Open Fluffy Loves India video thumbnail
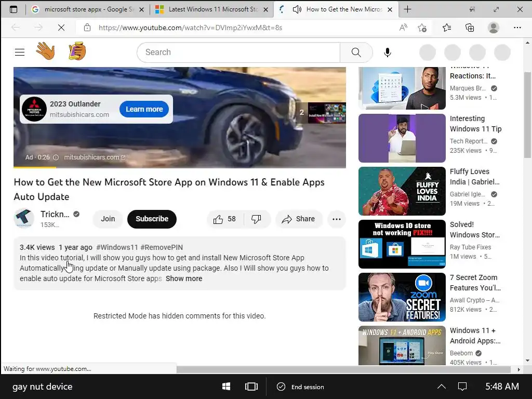The width and height of the screenshot is (532, 399). 402,191
